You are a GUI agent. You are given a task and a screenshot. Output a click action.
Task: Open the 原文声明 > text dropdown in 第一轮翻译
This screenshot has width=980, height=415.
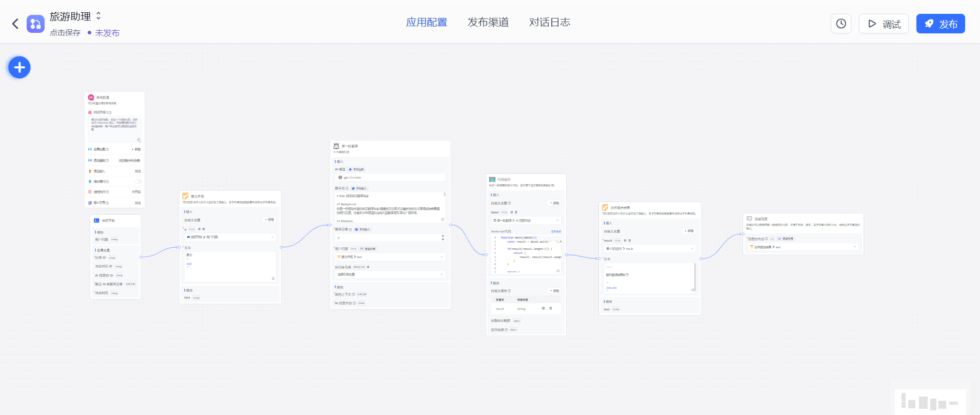390,256
